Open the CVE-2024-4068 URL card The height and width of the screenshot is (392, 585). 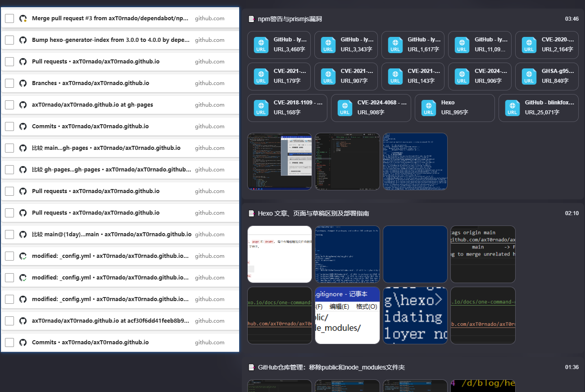[x=371, y=108]
